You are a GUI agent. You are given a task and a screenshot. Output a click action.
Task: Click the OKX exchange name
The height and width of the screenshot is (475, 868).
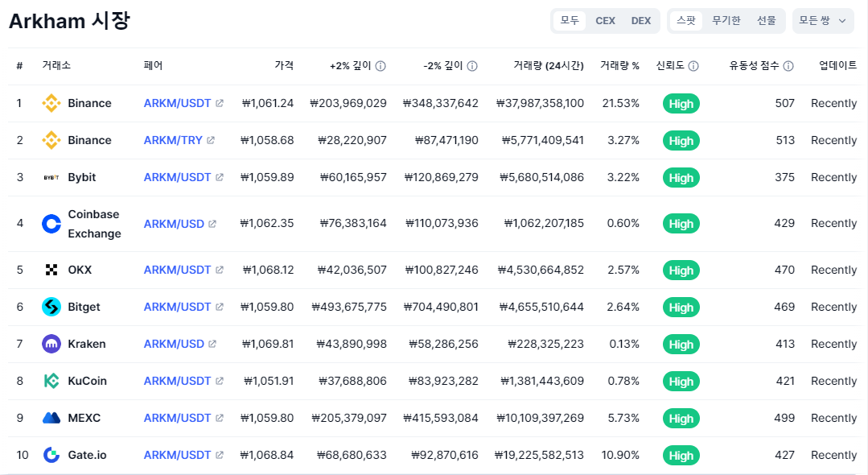coord(80,270)
